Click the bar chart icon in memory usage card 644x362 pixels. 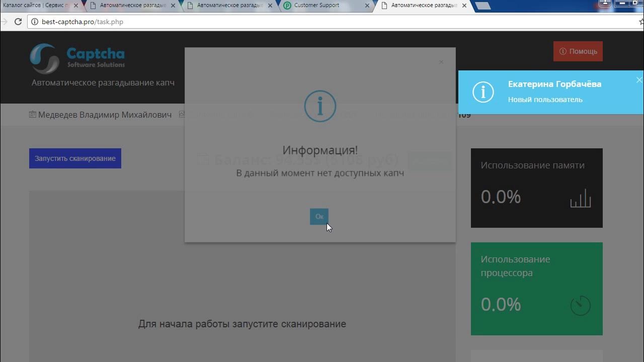(580, 198)
